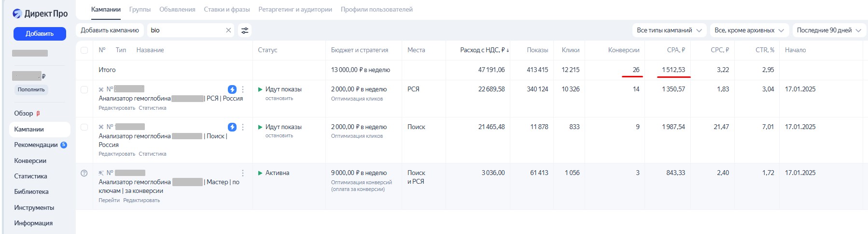Click the wizard type icon of the Мастер campaign
The image size is (868, 234).
click(x=101, y=173)
